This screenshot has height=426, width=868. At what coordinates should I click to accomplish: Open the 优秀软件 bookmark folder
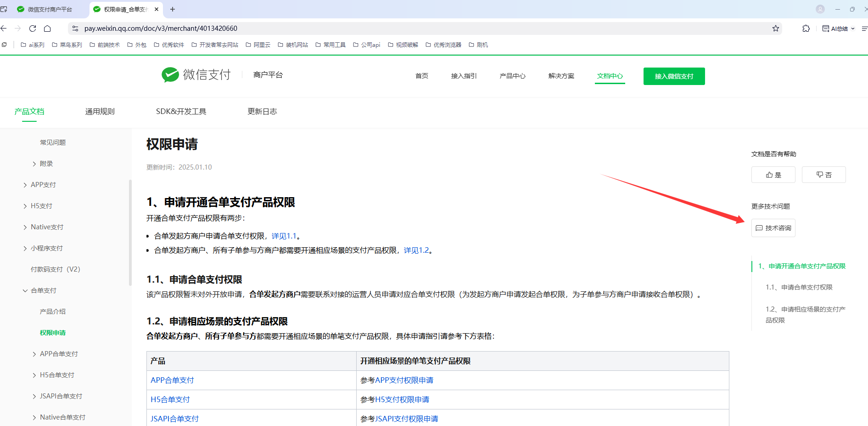(x=169, y=45)
